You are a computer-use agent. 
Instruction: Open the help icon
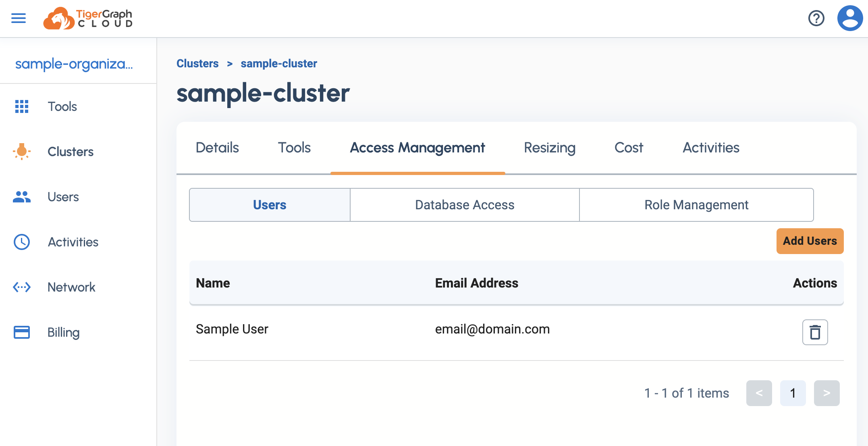pos(816,18)
